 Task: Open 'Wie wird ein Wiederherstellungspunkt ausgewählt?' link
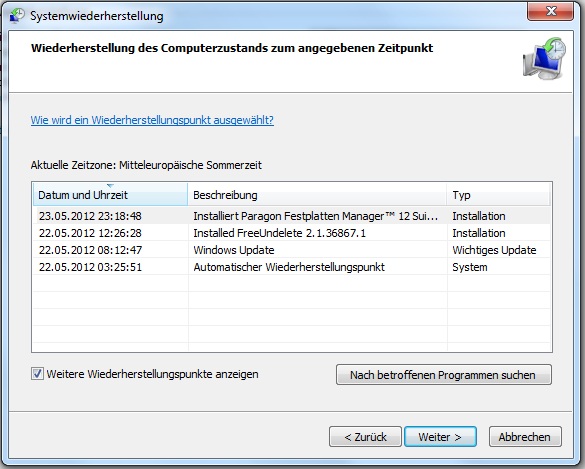pyautogui.click(x=152, y=120)
